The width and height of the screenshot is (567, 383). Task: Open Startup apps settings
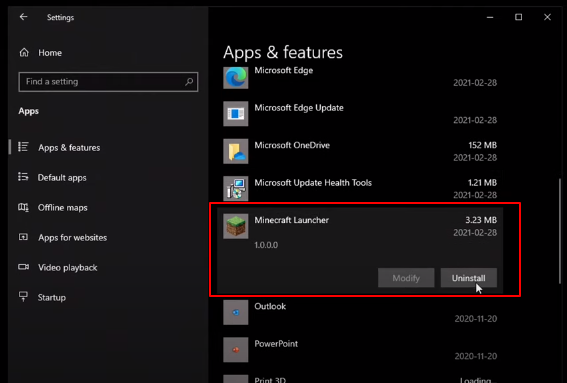52,298
